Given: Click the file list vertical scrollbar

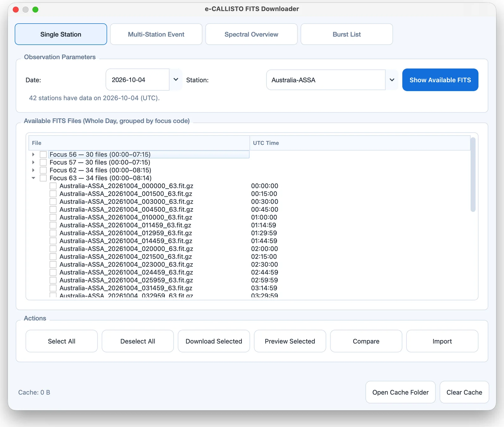Looking at the screenshot, I should pos(473,175).
